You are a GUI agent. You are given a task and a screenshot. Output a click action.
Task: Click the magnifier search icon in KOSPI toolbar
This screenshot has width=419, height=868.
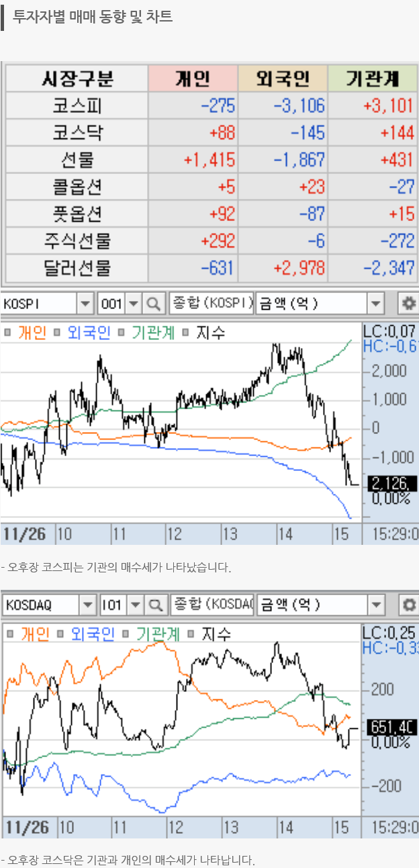(x=154, y=304)
